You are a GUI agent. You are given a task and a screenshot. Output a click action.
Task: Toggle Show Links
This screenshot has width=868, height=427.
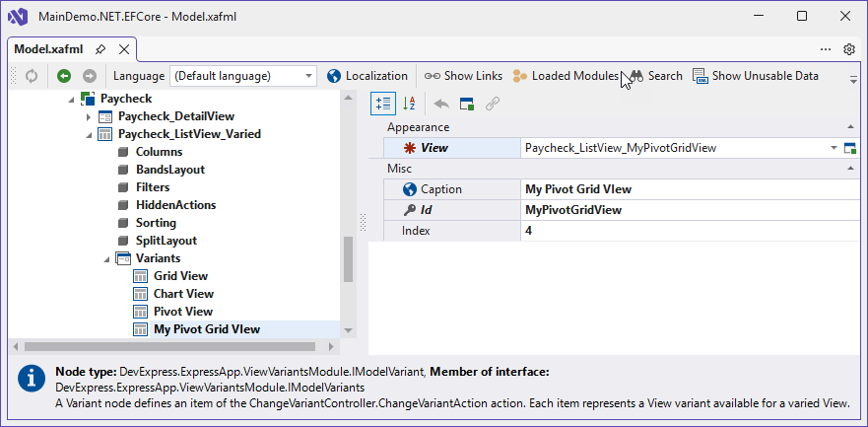463,76
